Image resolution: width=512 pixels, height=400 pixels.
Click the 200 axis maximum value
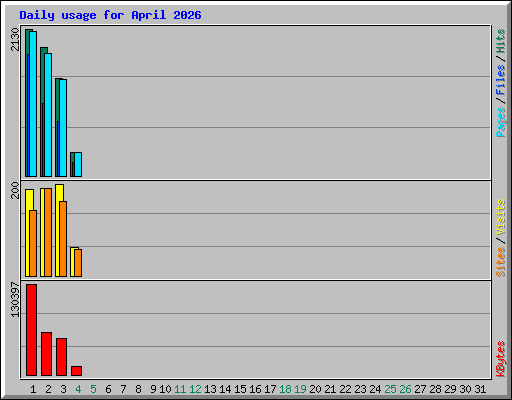point(15,190)
